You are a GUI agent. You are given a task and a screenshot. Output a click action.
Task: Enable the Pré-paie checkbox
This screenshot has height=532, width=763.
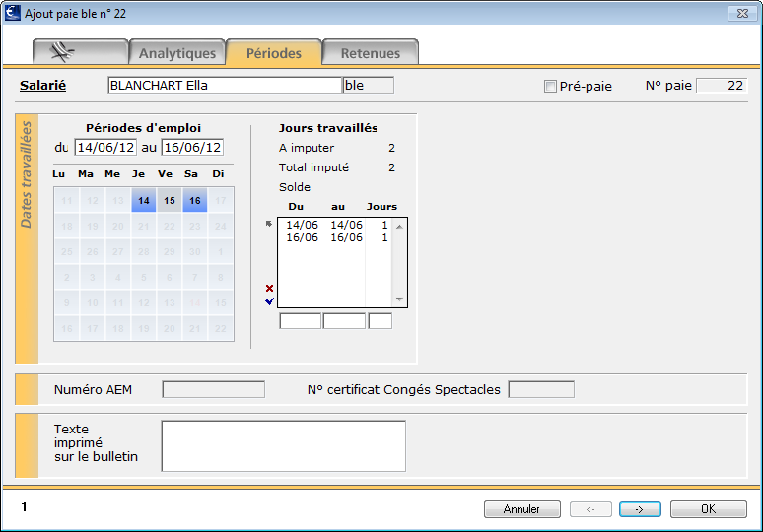pyautogui.click(x=550, y=86)
